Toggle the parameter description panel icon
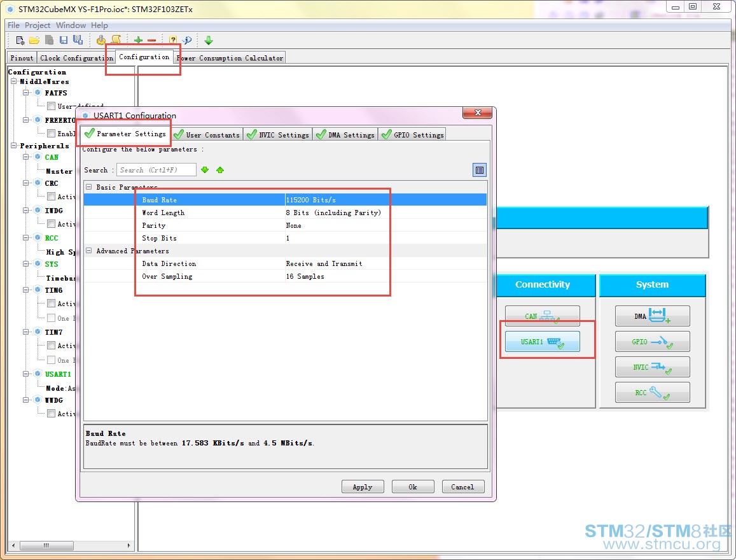This screenshot has height=560, width=736. [x=479, y=170]
